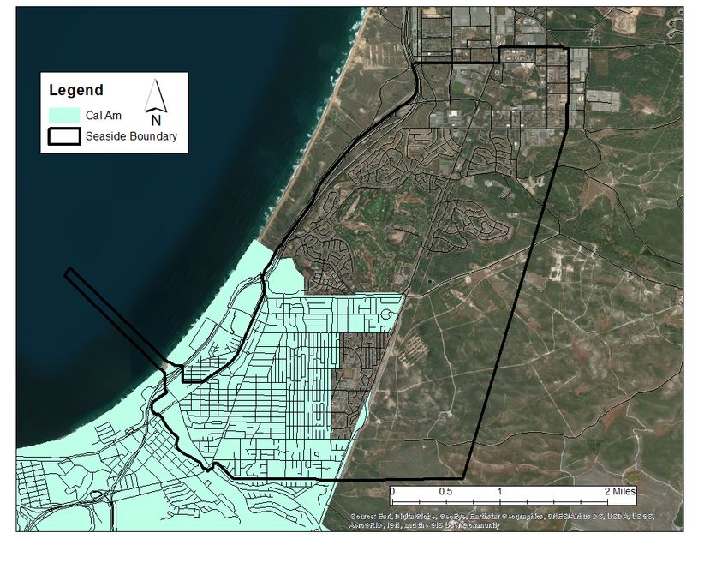The height and width of the screenshot is (563, 728).
Task: Click the southeast corner of the Seaside boundary
Action: pyautogui.click(x=463, y=478)
